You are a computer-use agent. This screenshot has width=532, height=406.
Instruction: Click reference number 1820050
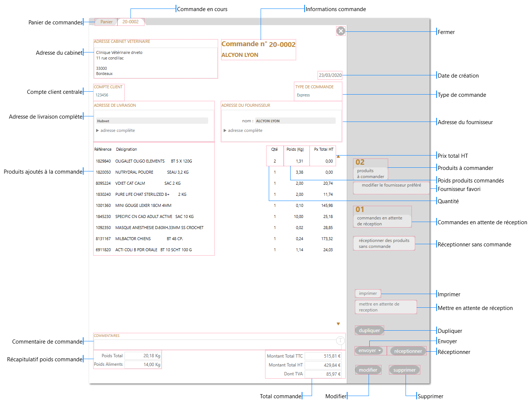103,172
